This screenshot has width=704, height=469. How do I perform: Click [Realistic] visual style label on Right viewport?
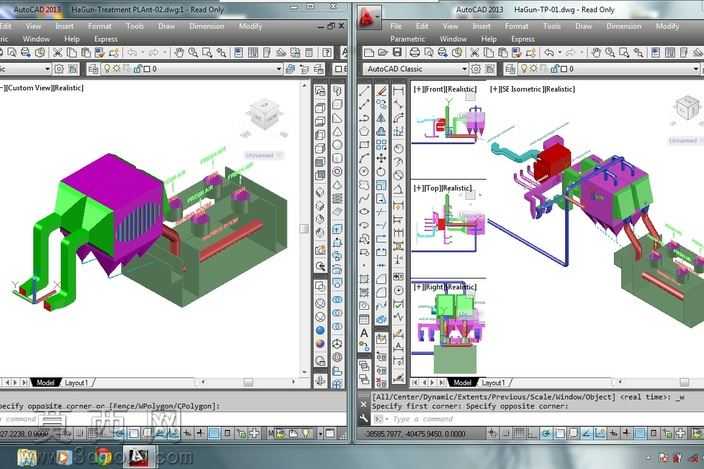click(x=460, y=287)
